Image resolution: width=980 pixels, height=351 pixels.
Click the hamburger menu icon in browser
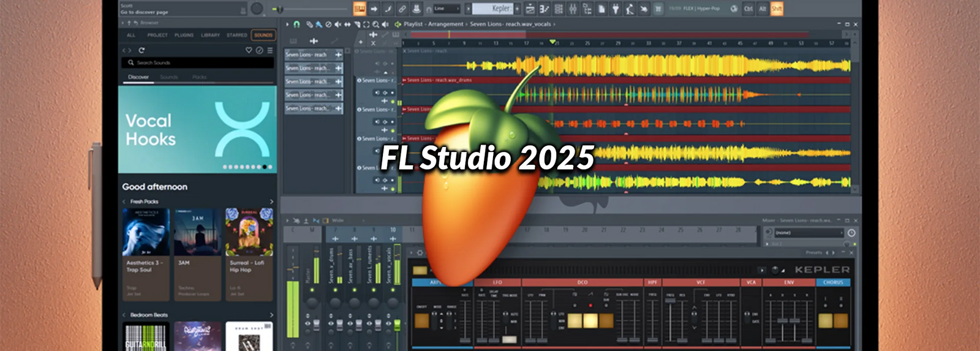269,50
